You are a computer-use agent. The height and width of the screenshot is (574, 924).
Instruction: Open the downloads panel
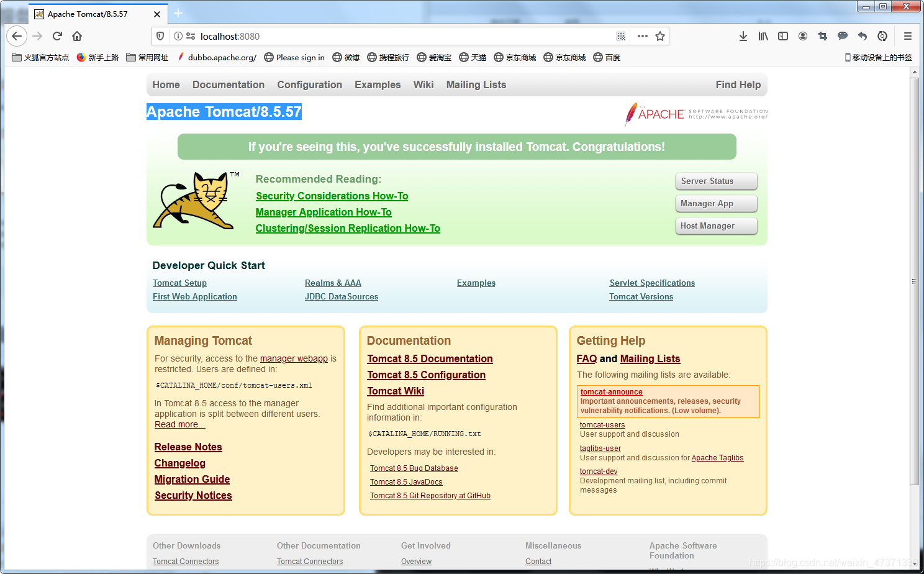743,36
